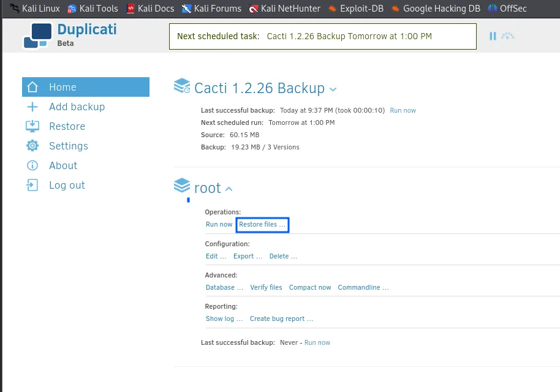Run Cacti 1.2.26 Backup now
This screenshot has height=392, width=560.
point(403,111)
